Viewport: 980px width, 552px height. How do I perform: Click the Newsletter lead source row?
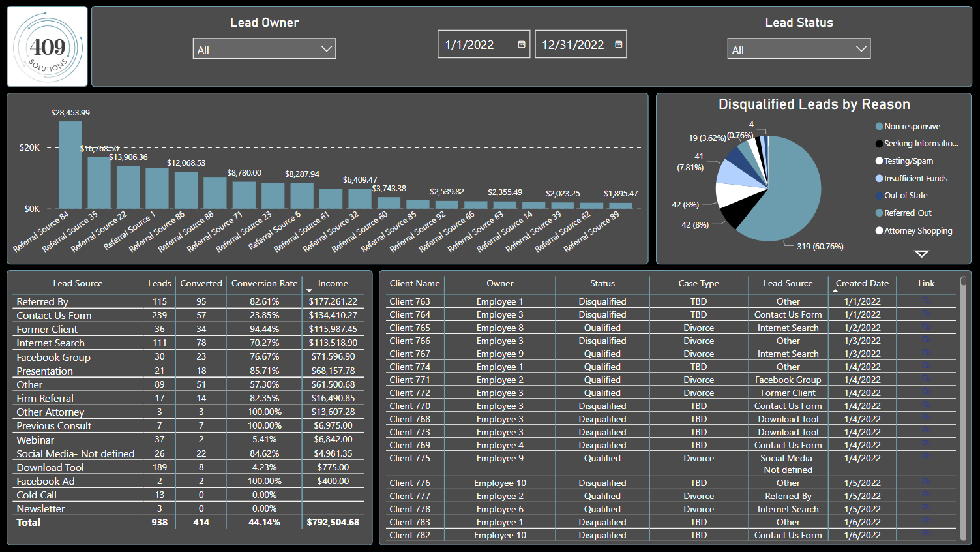click(188, 509)
